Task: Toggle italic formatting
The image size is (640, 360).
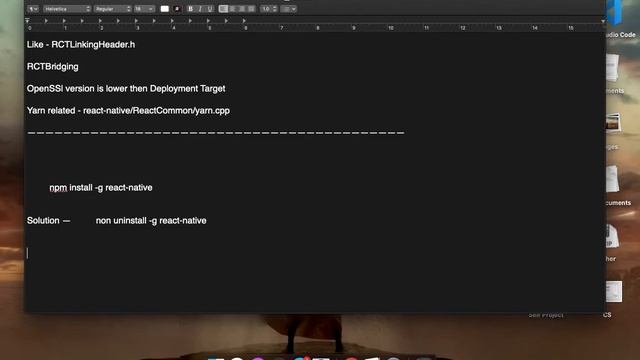Action: click(x=200, y=9)
